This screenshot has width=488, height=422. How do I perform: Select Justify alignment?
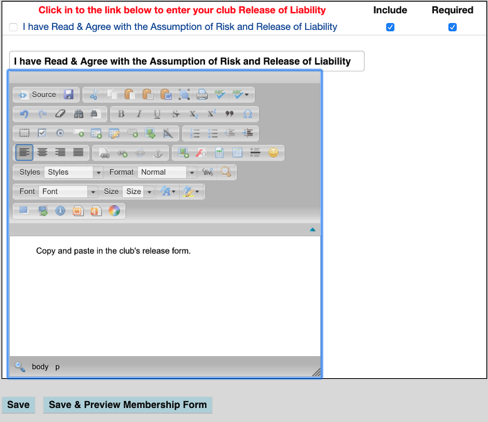coord(78,153)
